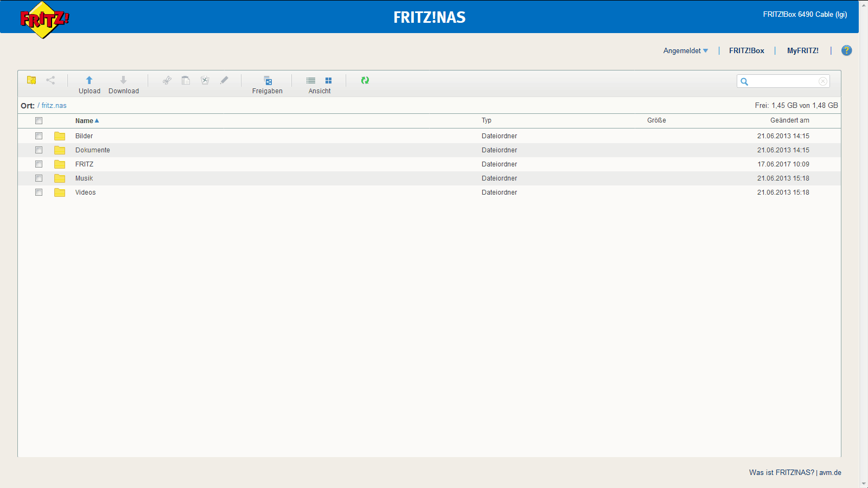Viewport: 868px width, 488px height.
Task: Click the cut scissors icon
Action: pos(167,80)
